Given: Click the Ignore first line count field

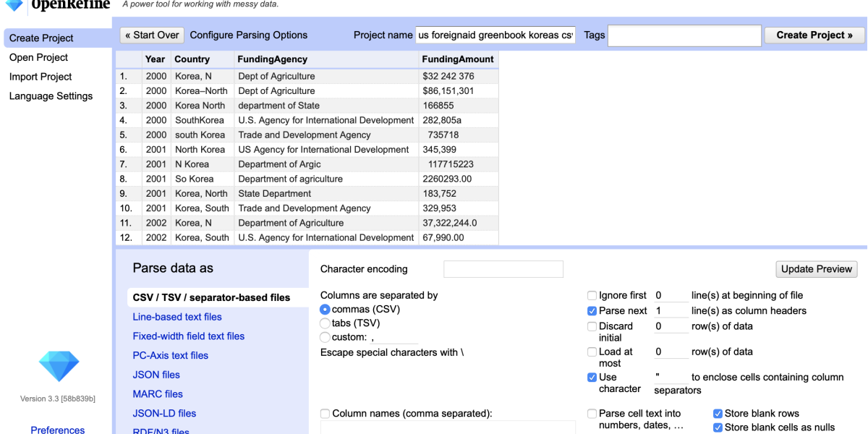Looking at the screenshot, I should (x=671, y=295).
